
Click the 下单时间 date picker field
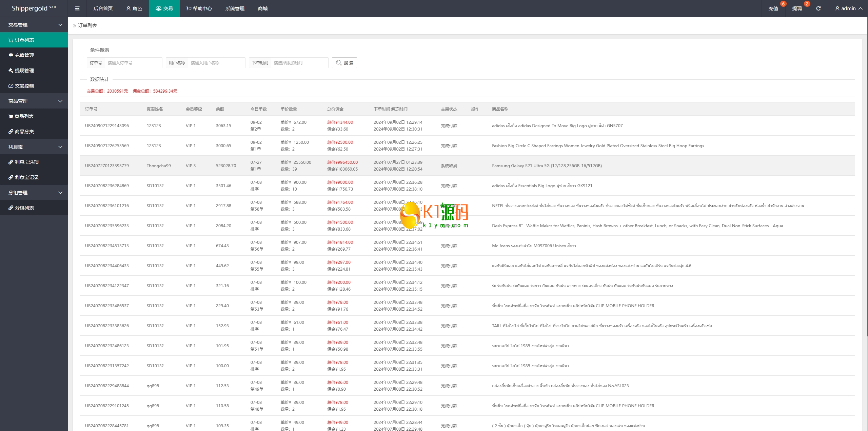299,63
